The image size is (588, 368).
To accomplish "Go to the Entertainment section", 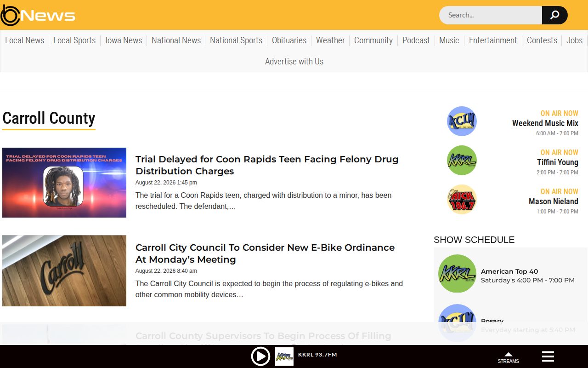I will 493,40.
